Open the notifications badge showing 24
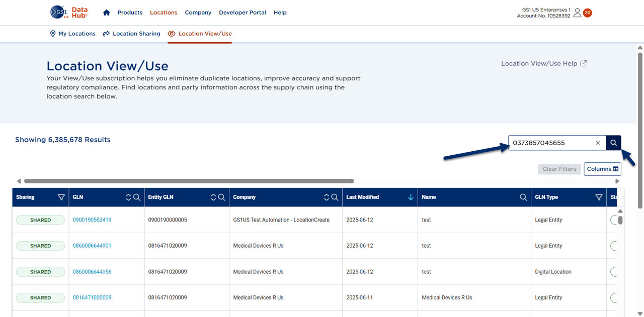This screenshot has height=317, width=644. 587,13
